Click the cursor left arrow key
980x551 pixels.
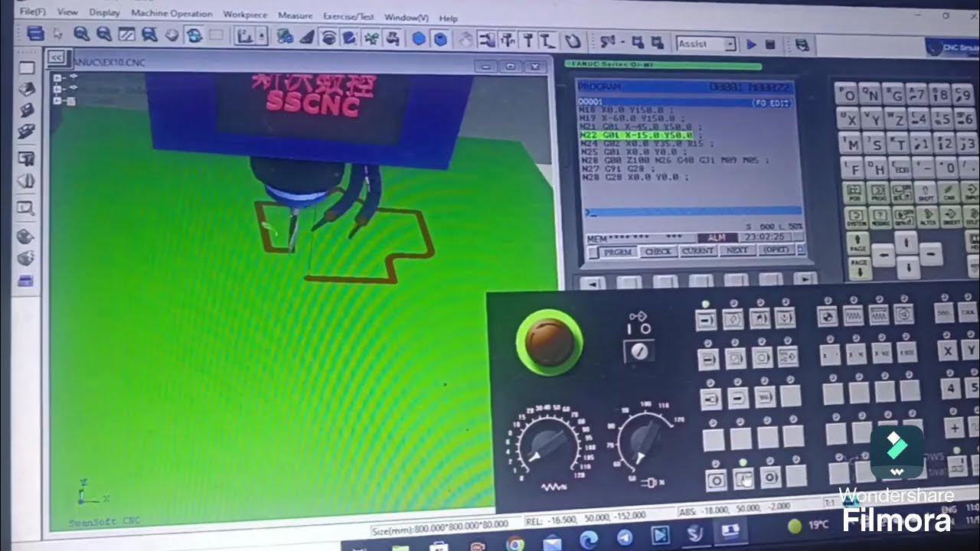click(883, 255)
